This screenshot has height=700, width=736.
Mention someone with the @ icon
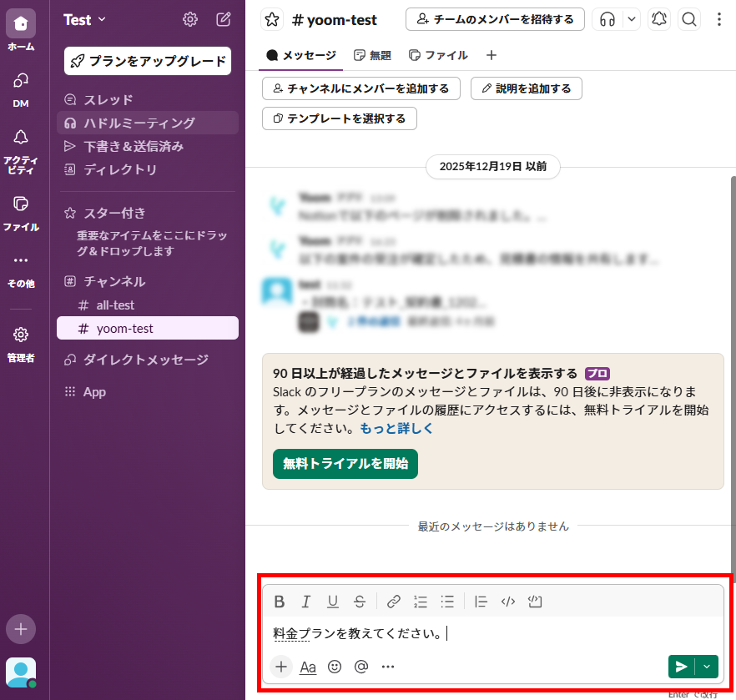361,667
